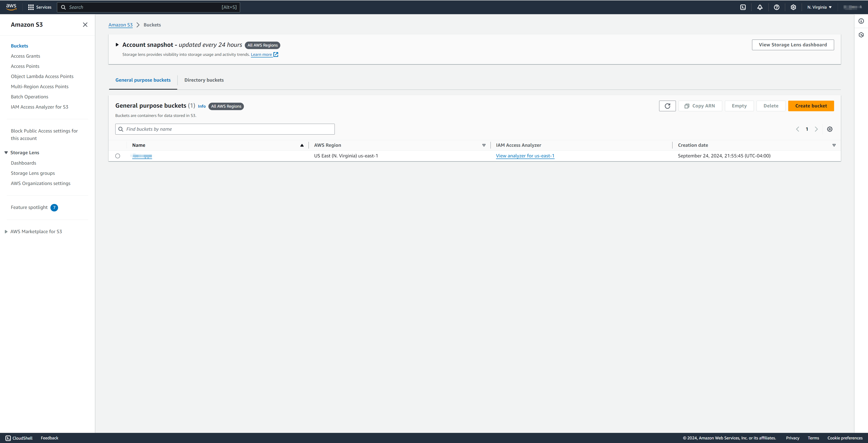Click the Find buckets by name field

pos(229,129)
